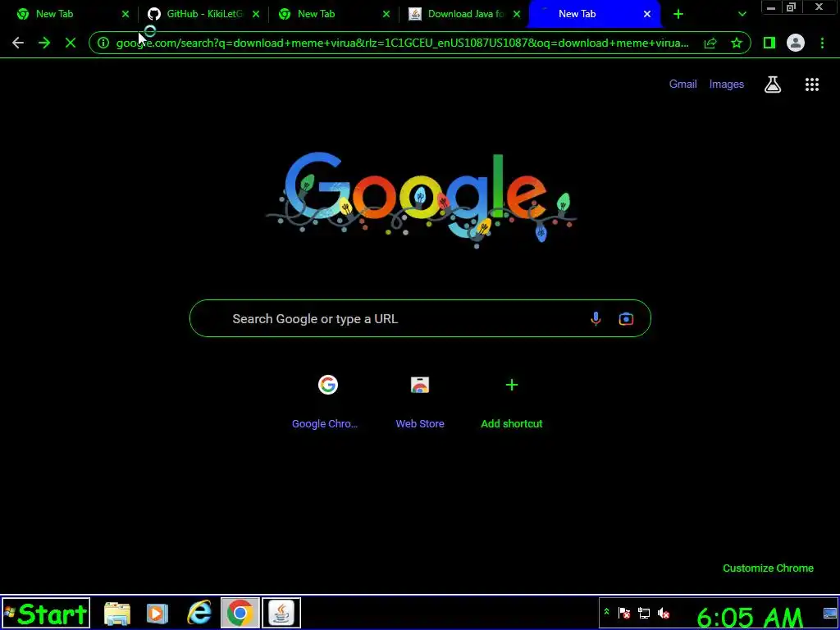Start voice search with the microphone
Screen dimensions: 840x630
pos(596,319)
